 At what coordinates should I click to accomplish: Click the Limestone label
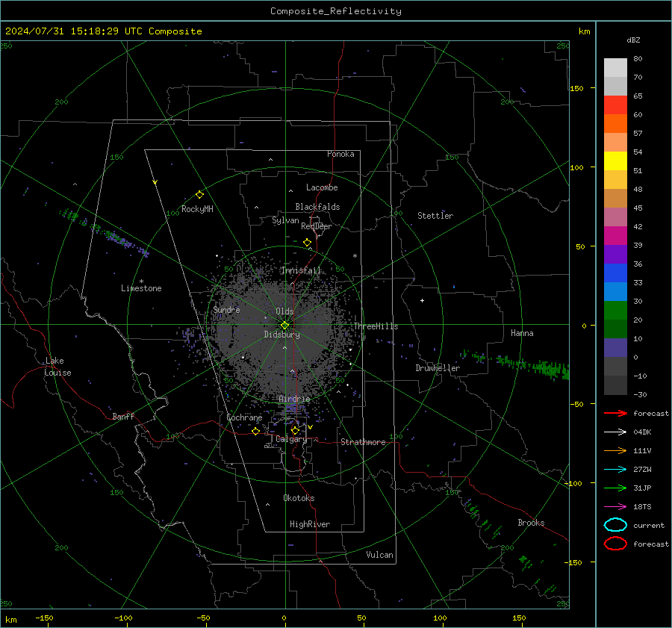pos(141,288)
